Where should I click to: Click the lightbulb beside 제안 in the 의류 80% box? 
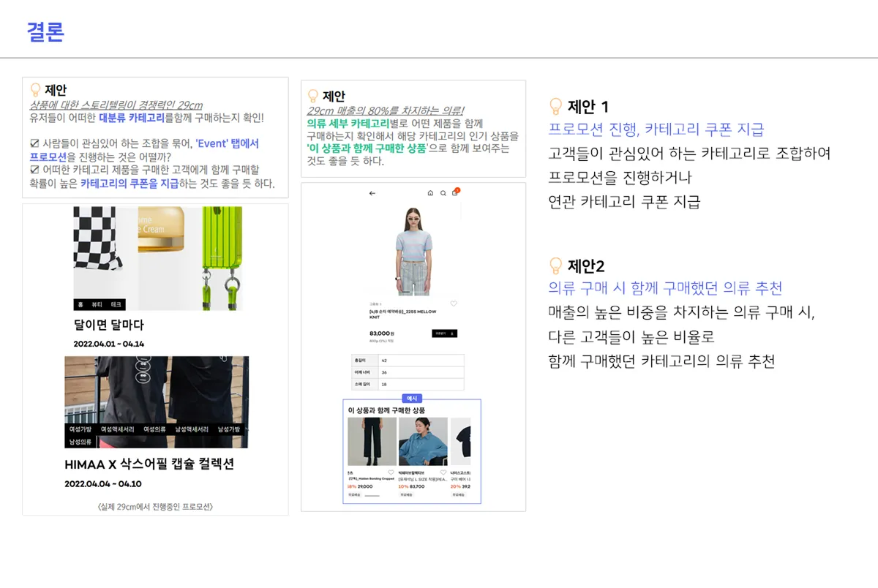(x=313, y=96)
